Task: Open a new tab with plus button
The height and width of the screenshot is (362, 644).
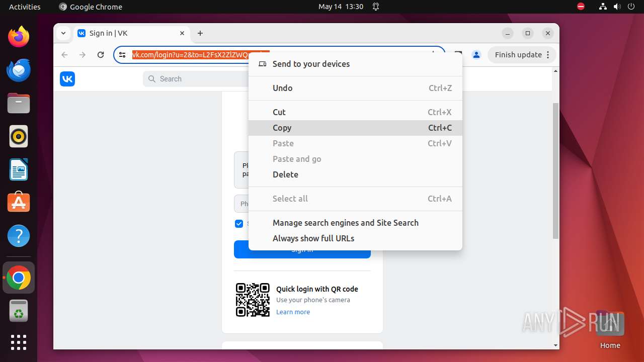Action: pyautogui.click(x=200, y=33)
